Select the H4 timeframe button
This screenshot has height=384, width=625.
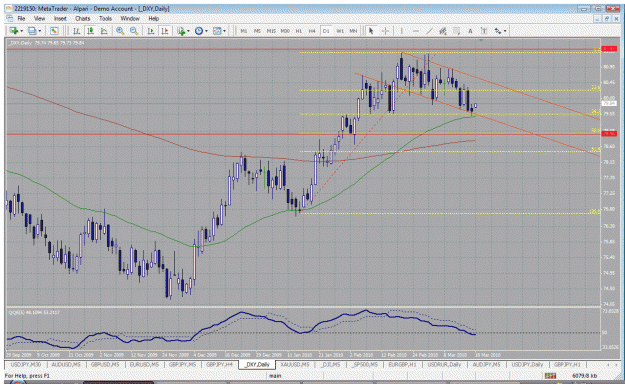[x=312, y=31]
